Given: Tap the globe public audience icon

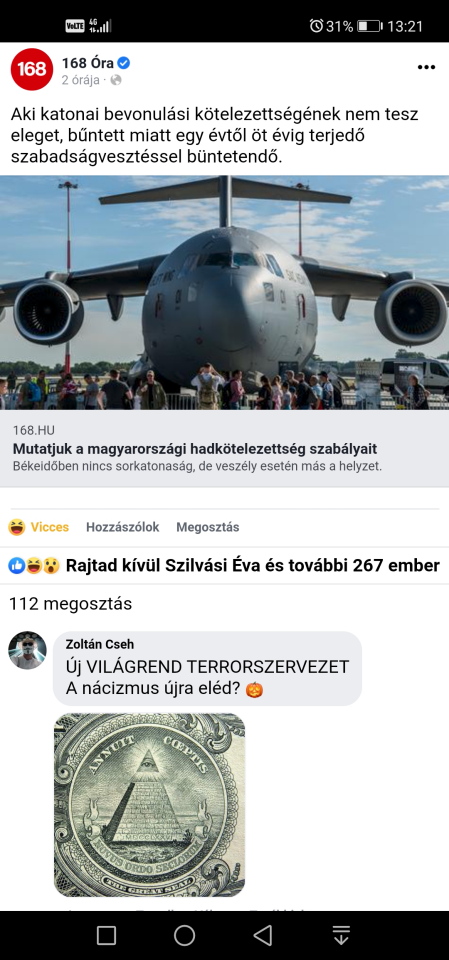Looking at the screenshot, I should coord(116,80).
